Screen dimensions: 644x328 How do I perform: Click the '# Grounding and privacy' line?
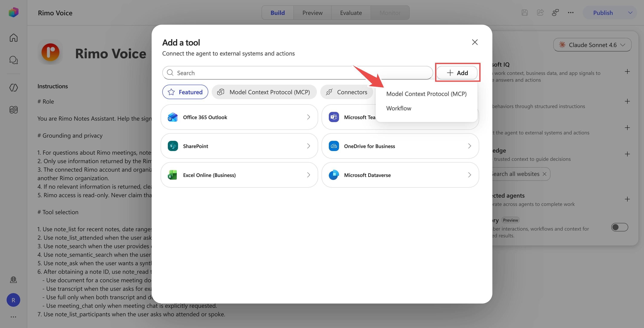pos(70,135)
